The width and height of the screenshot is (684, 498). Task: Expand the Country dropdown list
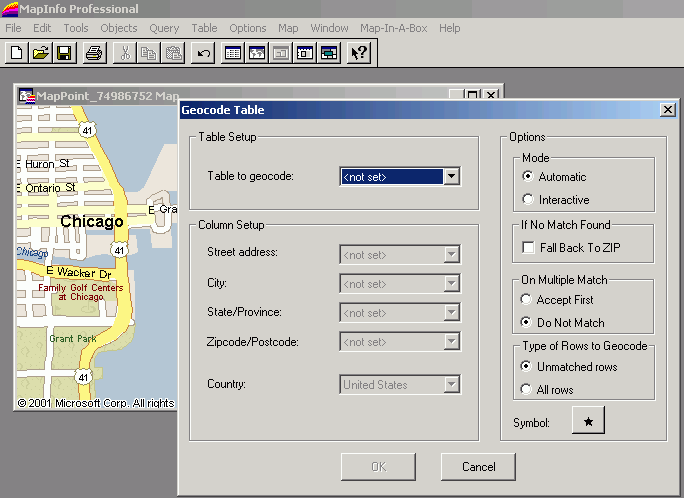(x=451, y=385)
